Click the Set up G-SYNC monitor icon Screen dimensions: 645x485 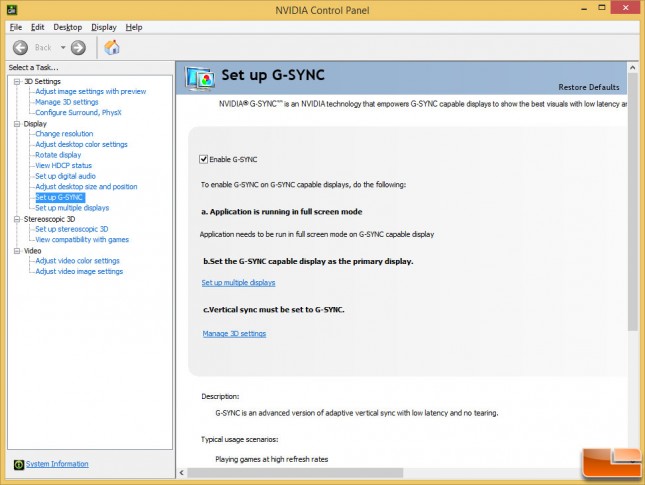coord(200,78)
